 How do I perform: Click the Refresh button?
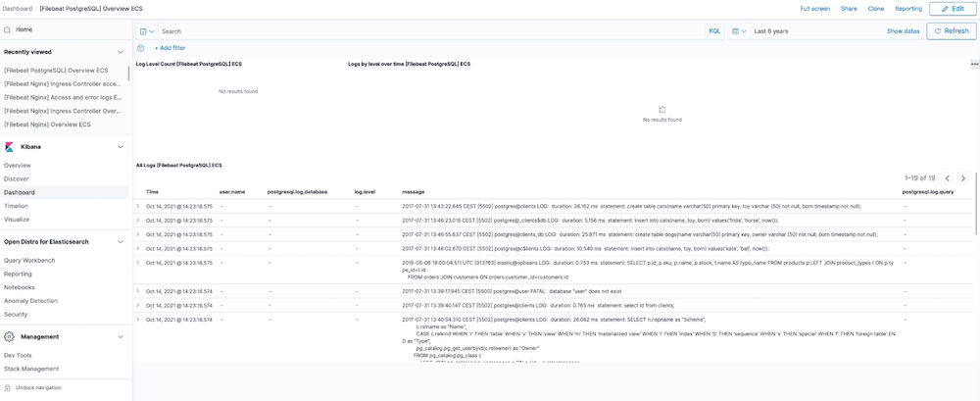click(x=951, y=31)
